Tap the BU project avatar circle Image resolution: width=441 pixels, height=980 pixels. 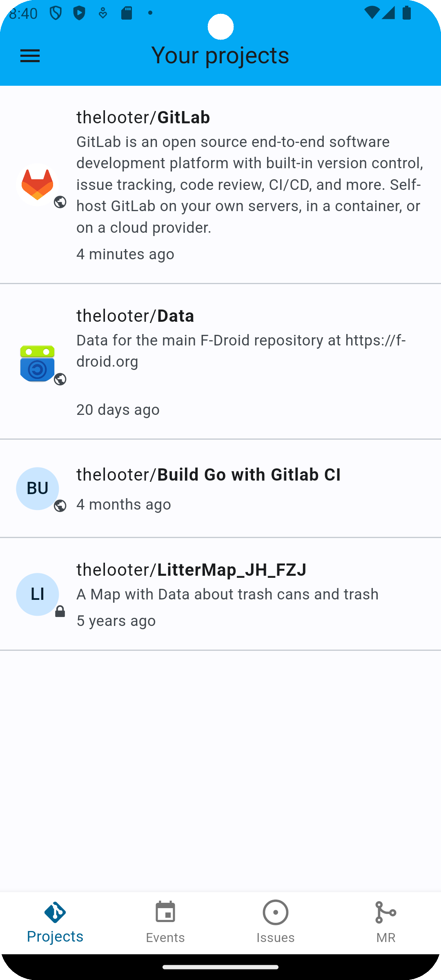(x=37, y=488)
